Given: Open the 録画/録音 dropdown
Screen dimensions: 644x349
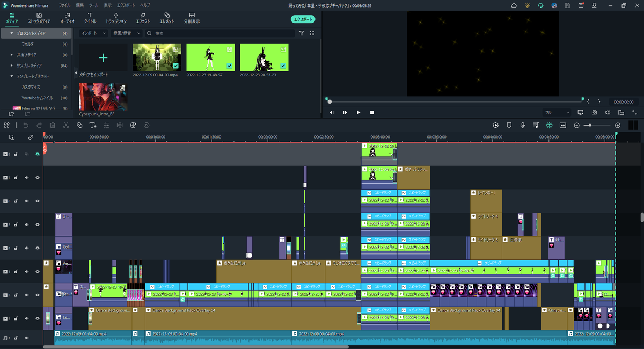Looking at the screenshot, I should coord(127,33).
